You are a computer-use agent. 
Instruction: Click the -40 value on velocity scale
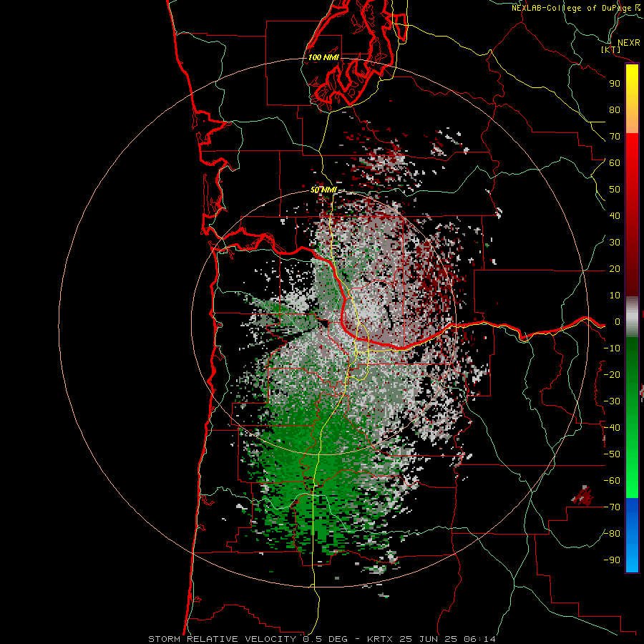(x=612, y=428)
